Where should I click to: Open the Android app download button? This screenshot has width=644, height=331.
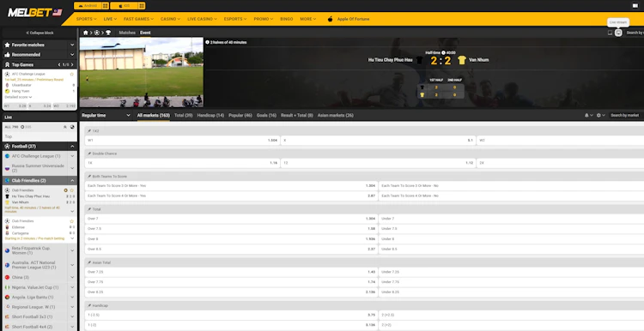(88, 6)
